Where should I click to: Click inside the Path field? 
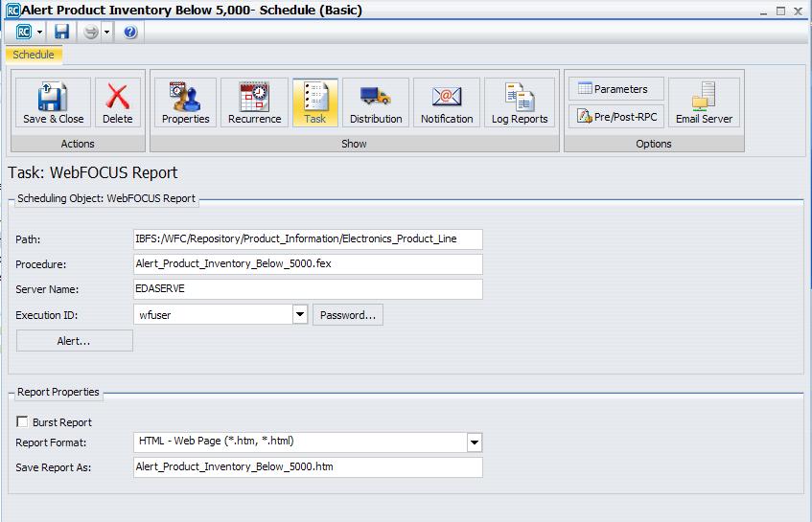[308, 239]
